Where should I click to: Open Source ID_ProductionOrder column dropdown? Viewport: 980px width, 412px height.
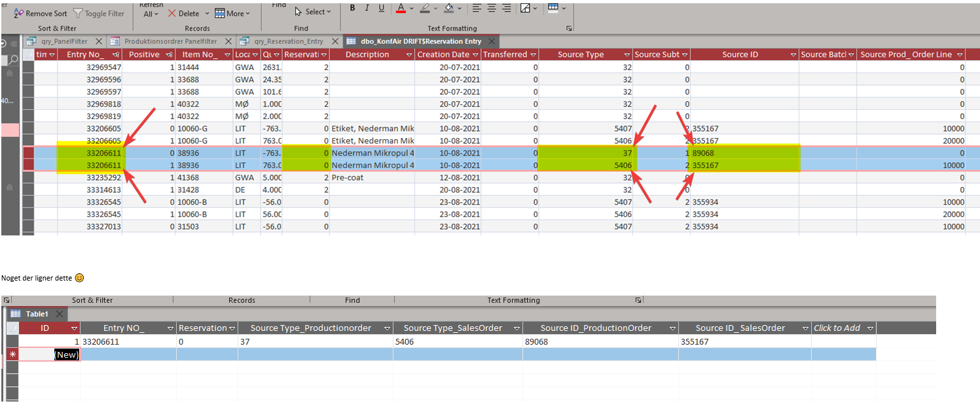click(673, 328)
